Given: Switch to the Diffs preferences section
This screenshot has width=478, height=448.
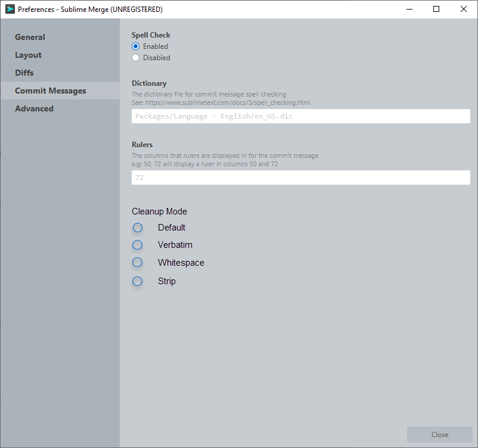Looking at the screenshot, I should [24, 73].
